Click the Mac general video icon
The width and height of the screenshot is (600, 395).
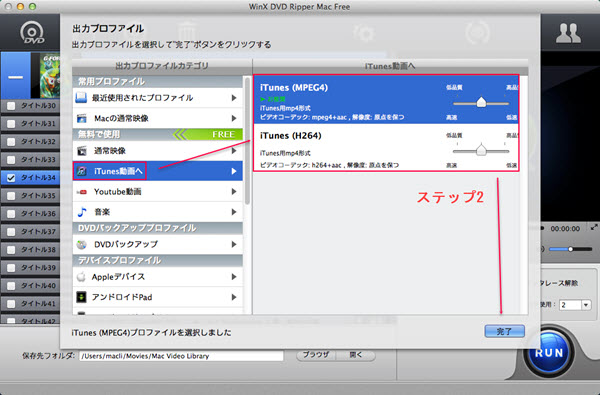point(82,118)
